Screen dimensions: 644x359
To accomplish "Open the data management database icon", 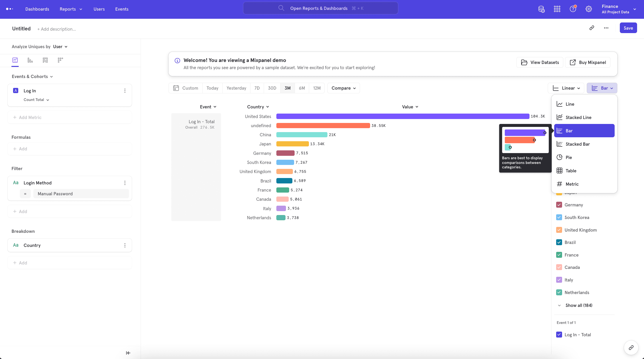I will pyautogui.click(x=541, y=9).
